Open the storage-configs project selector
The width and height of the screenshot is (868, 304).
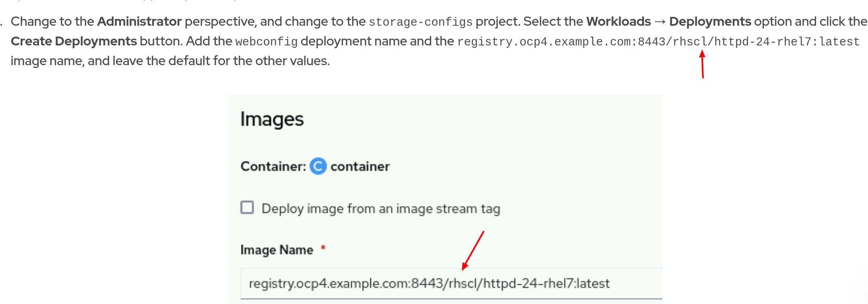pos(420,21)
